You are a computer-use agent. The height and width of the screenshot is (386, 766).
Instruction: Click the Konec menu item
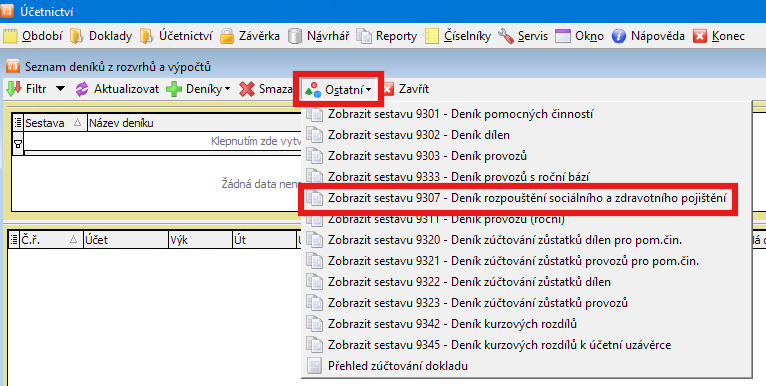coord(719,36)
